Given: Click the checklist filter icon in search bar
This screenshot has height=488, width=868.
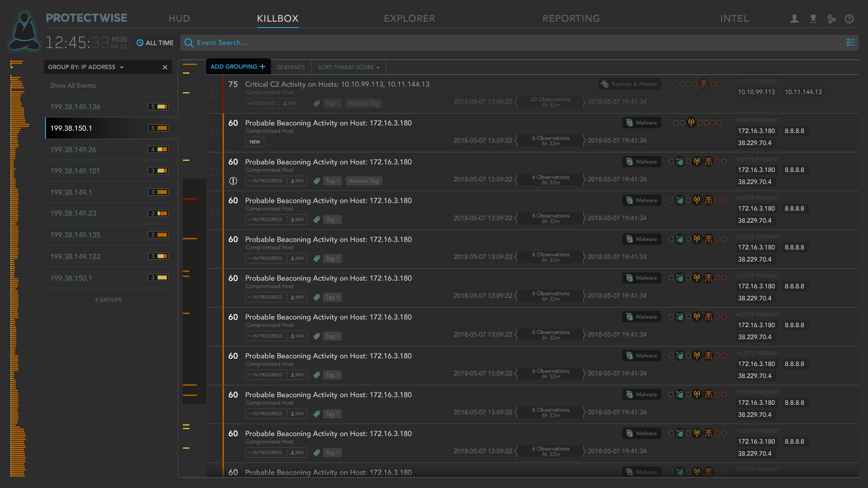Looking at the screenshot, I should [x=850, y=42].
